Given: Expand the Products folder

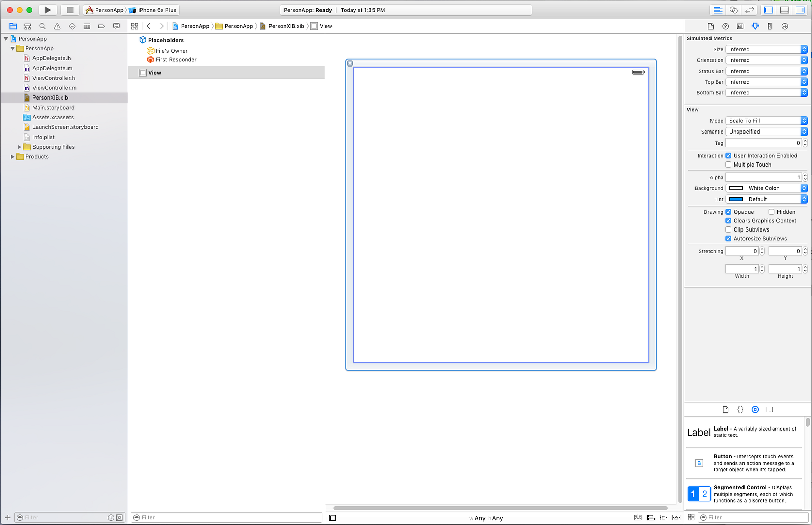Looking at the screenshot, I should click(13, 157).
